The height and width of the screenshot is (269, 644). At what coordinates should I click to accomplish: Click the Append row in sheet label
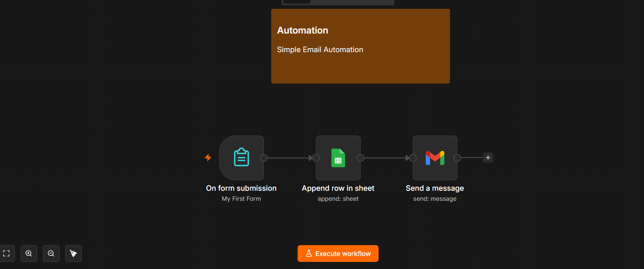pos(338,188)
